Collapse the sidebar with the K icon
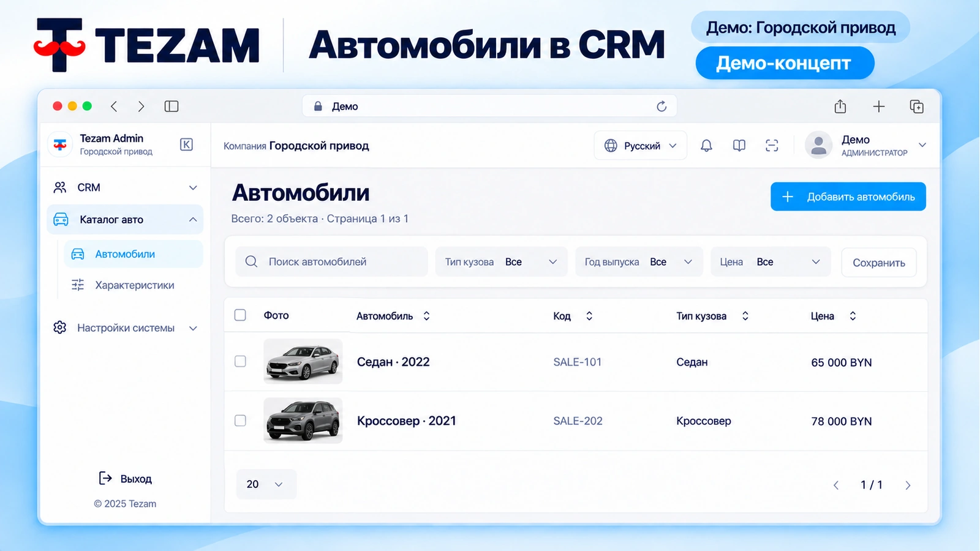This screenshot has height=551, width=980. click(187, 144)
